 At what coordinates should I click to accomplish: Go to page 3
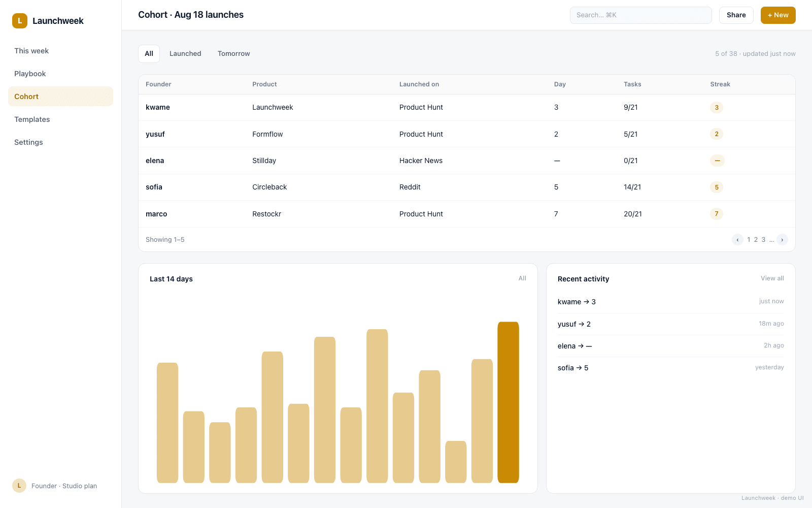click(x=763, y=240)
